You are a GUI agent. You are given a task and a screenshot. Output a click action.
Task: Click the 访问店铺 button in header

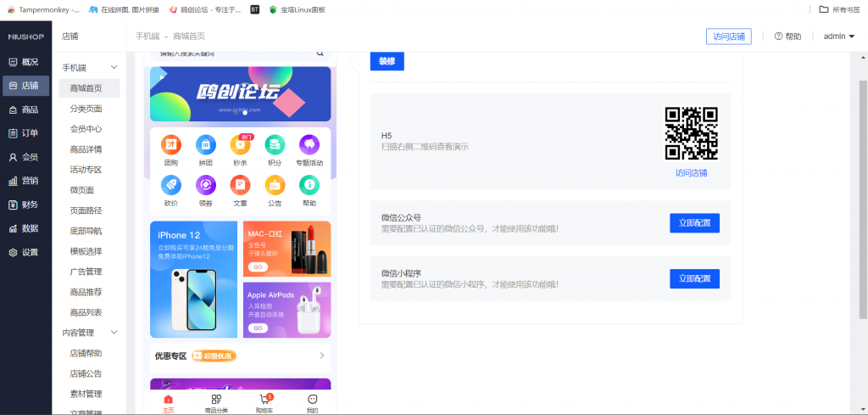click(729, 36)
